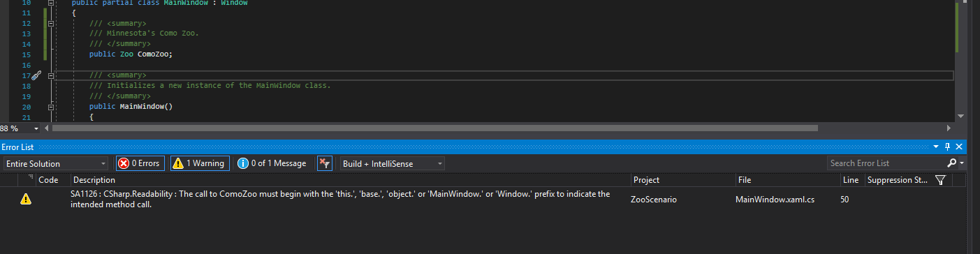Screen dimensions: 980x254
Task: Sort by the Project column header
Action: coord(682,180)
